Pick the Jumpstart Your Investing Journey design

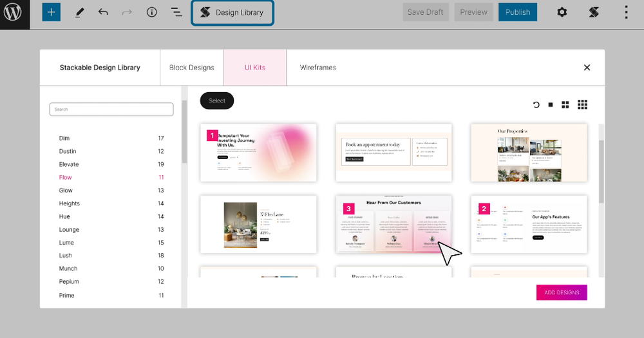[258, 153]
